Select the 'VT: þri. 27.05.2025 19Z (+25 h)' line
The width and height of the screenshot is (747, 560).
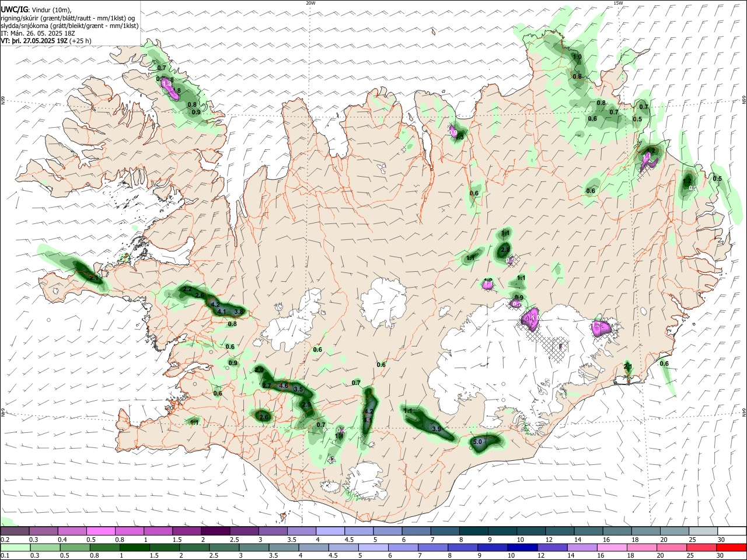(46, 41)
